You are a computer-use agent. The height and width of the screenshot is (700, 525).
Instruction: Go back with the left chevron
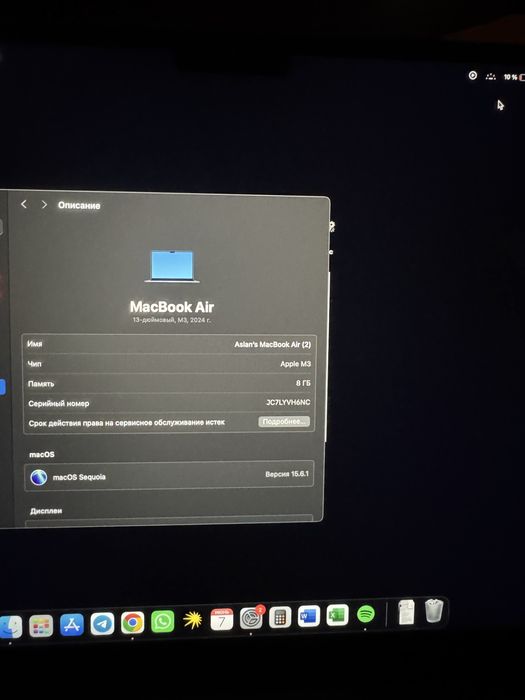pos(24,204)
